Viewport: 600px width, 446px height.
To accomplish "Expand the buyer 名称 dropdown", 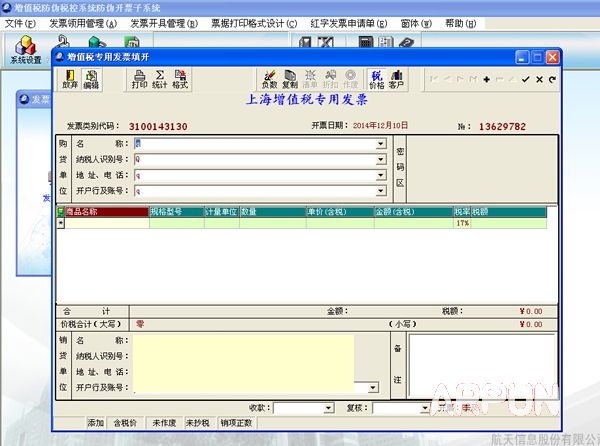I will [381, 144].
